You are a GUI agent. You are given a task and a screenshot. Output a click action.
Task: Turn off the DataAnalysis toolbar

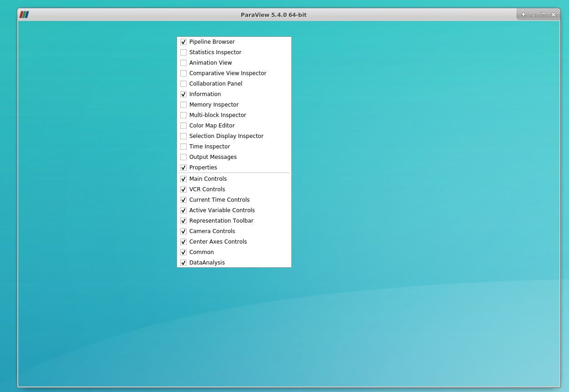click(234, 263)
